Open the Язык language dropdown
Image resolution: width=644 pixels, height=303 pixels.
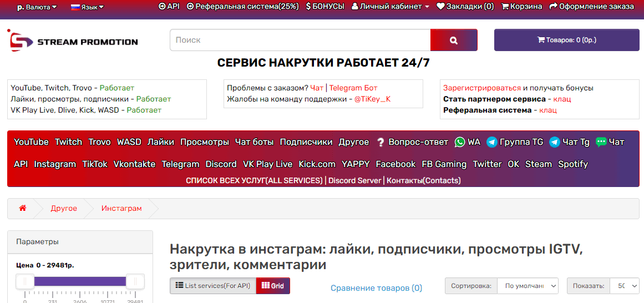(x=88, y=7)
